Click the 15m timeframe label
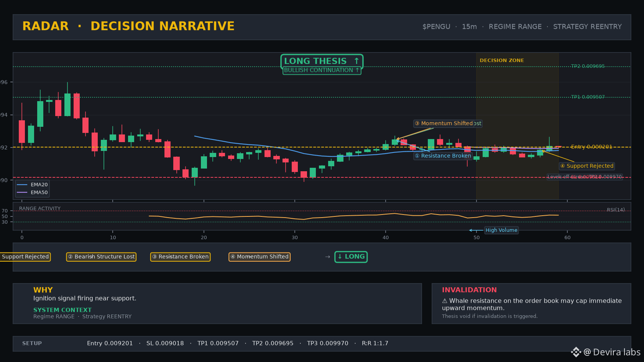Screen dimensions: 644x362 click(x=469, y=27)
